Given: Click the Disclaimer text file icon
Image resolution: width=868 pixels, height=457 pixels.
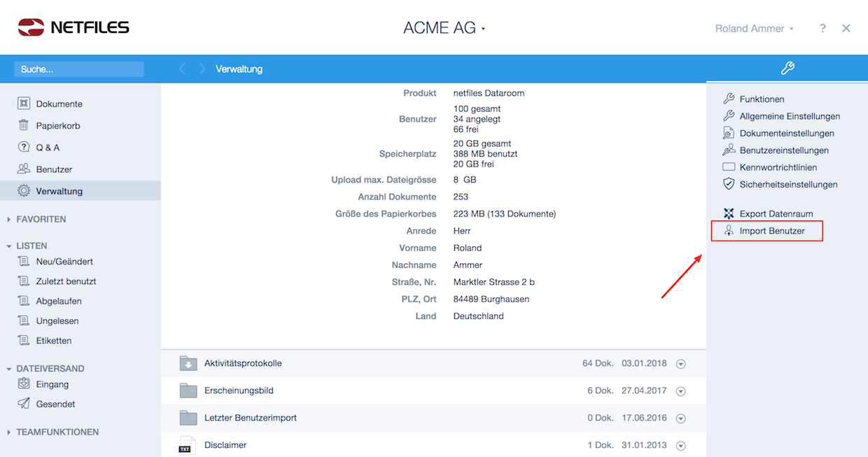Looking at the screenshot, I should [x=188, y=445].
